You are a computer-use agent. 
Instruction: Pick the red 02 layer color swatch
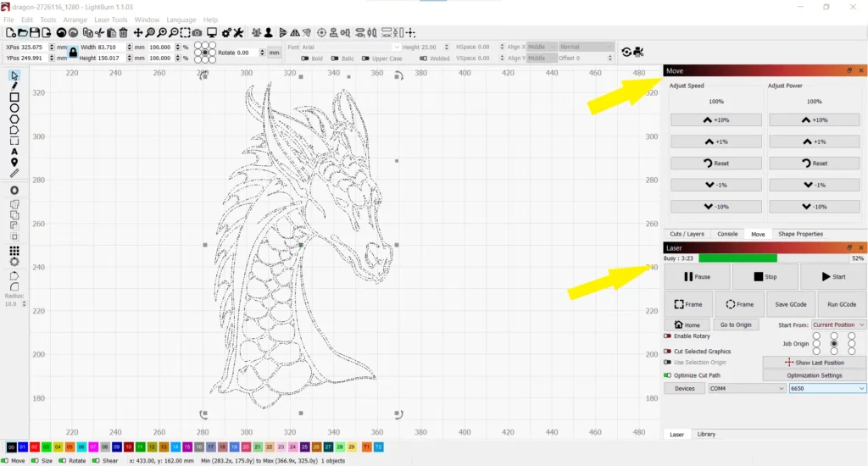(35, 447)
